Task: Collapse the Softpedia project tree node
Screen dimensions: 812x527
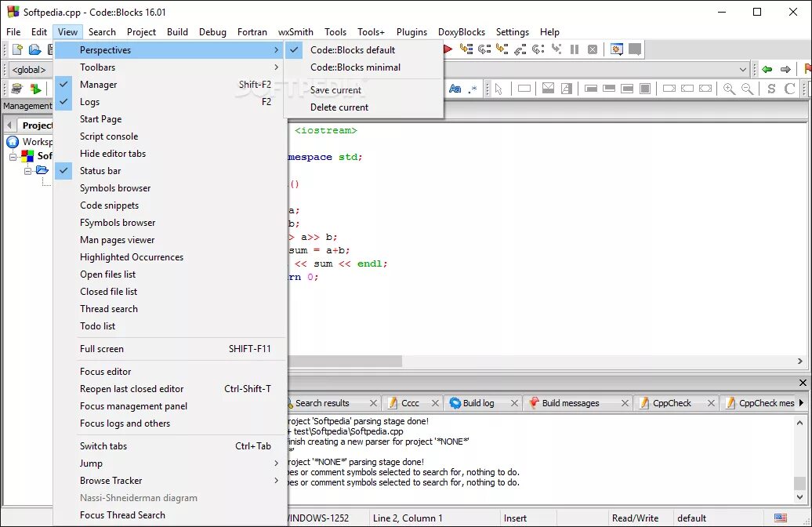Action: [13, 156]
